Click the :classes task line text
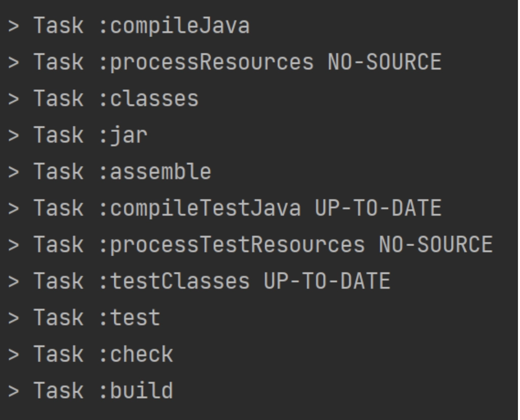Image resolution: width=520 pixels, height=420 pixels. (148, 99)
